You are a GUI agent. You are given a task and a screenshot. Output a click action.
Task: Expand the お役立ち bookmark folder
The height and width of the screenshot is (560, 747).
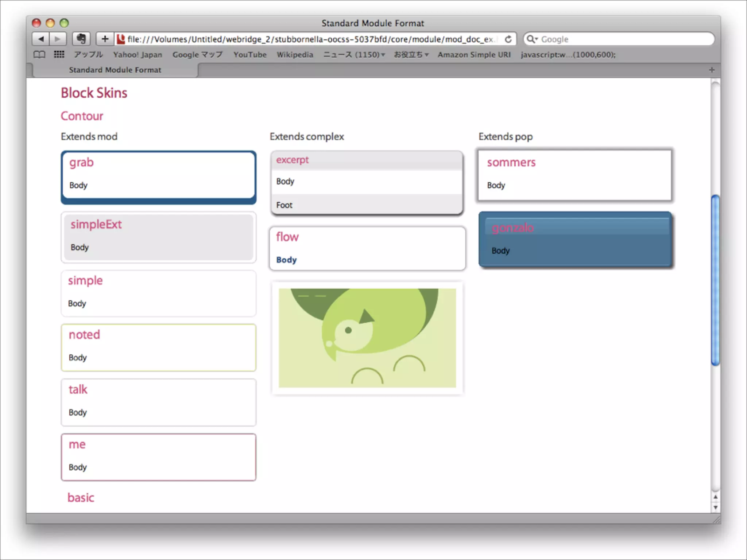click(411, 55)
